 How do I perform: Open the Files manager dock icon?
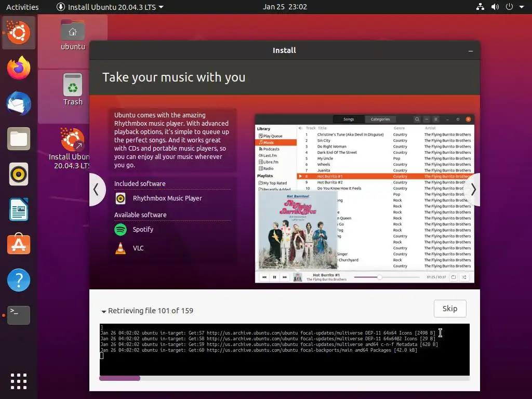tap(18, 139)
